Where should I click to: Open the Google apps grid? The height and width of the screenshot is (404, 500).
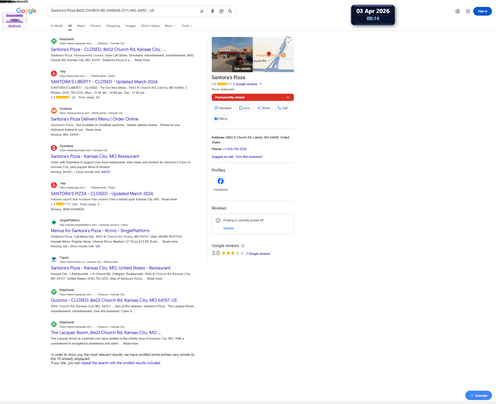click(x=468, y=11)
